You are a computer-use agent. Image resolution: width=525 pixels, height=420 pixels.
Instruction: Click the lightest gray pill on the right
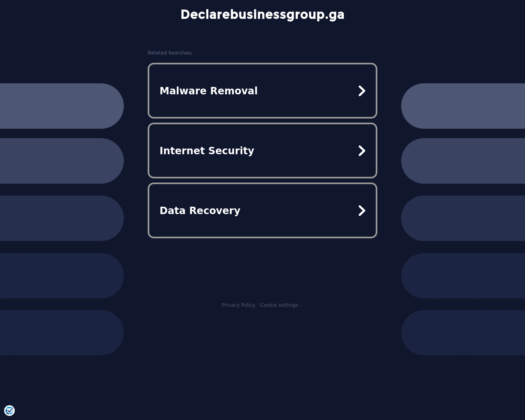463,106
